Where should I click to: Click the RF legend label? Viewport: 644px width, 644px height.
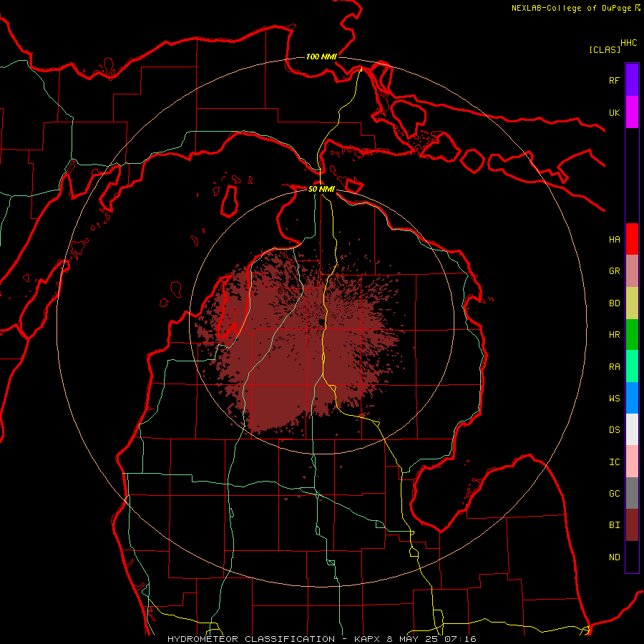tap(614, 80)
